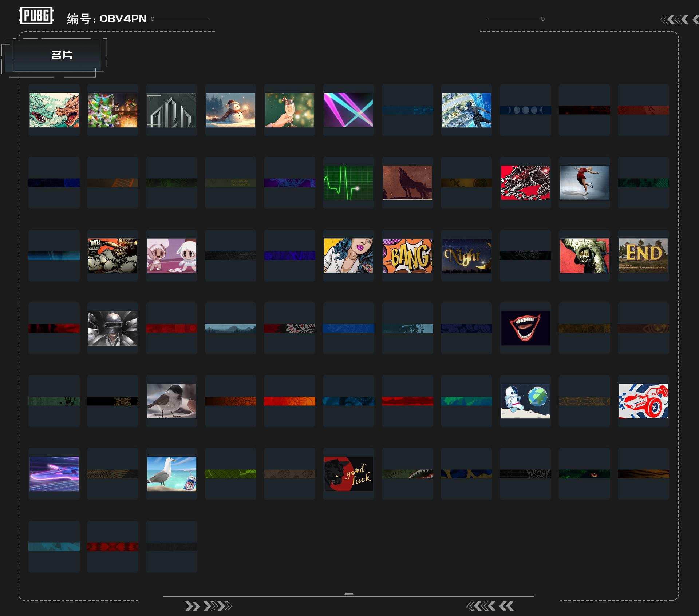Pick the small grey bird nameplate
This screenshot has width=699, height=616.
172,401
